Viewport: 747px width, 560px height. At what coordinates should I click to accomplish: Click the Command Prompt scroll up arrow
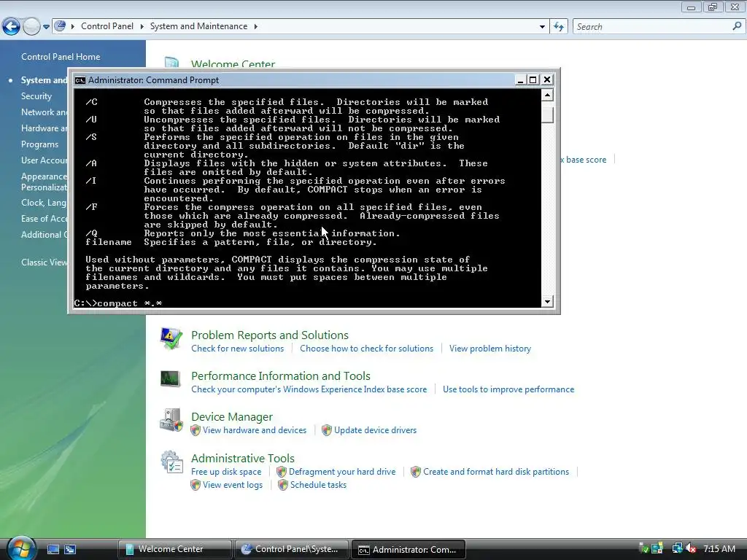coord(547,96)
